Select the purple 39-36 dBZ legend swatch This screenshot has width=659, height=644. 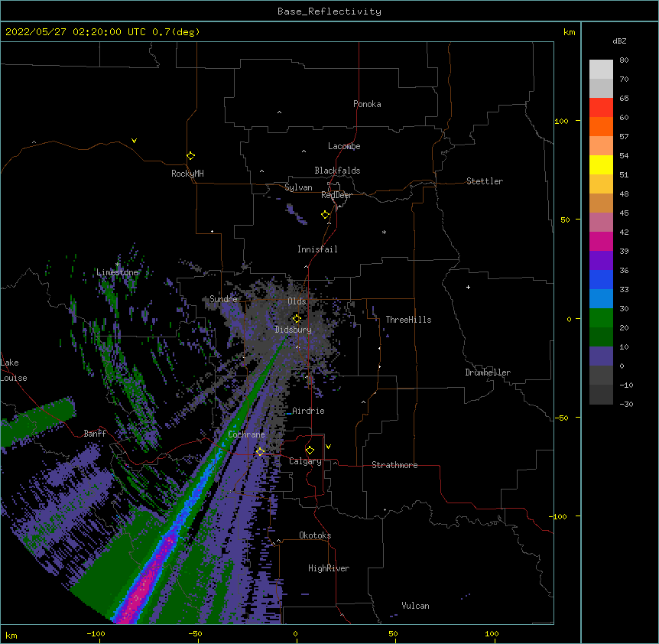tap(601, 261)
